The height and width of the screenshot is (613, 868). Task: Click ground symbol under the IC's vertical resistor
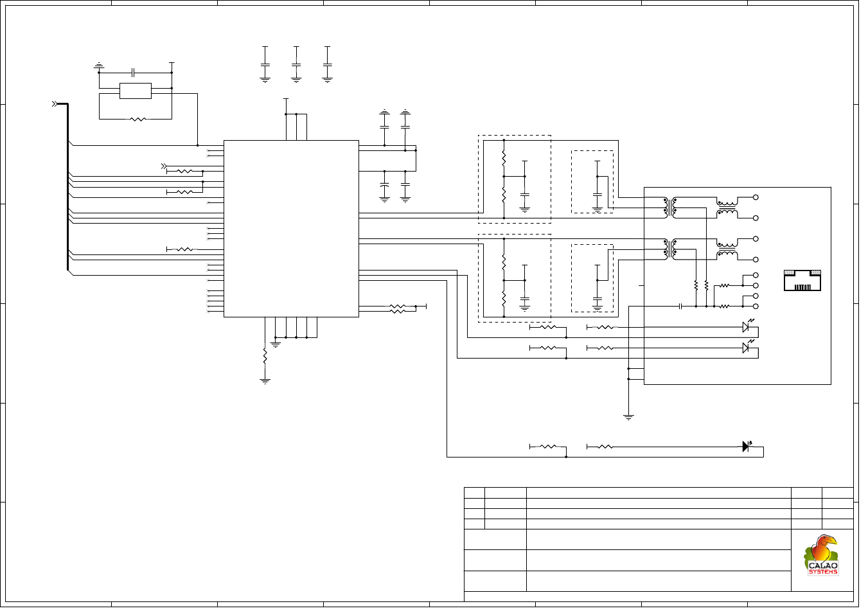click(265, 381)
